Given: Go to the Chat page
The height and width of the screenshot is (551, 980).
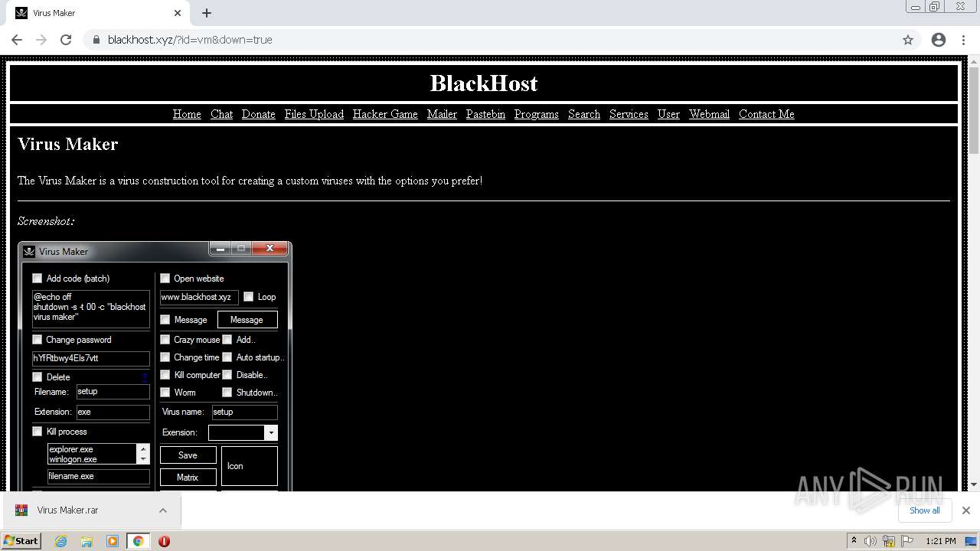Looking at the screenshot, I should tap(221, 114).
